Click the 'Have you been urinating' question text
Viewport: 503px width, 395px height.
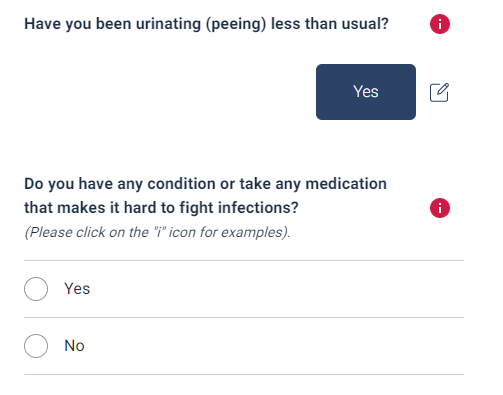(206, 24)
